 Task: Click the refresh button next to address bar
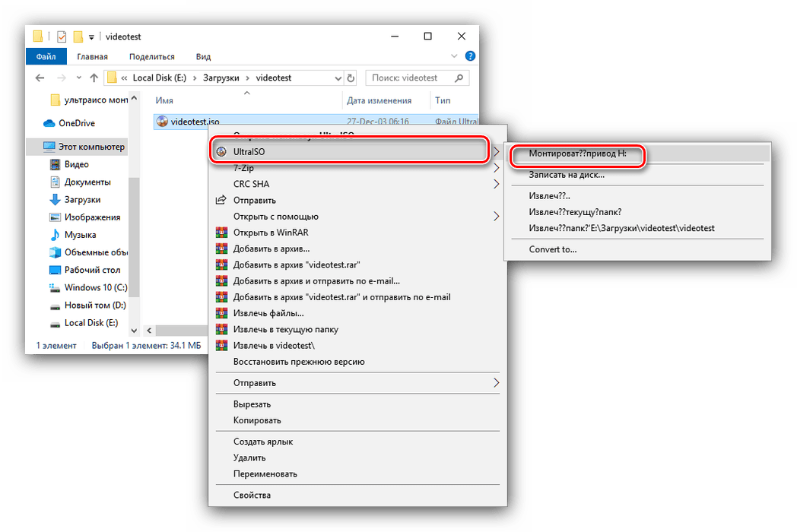pos(351,78)
